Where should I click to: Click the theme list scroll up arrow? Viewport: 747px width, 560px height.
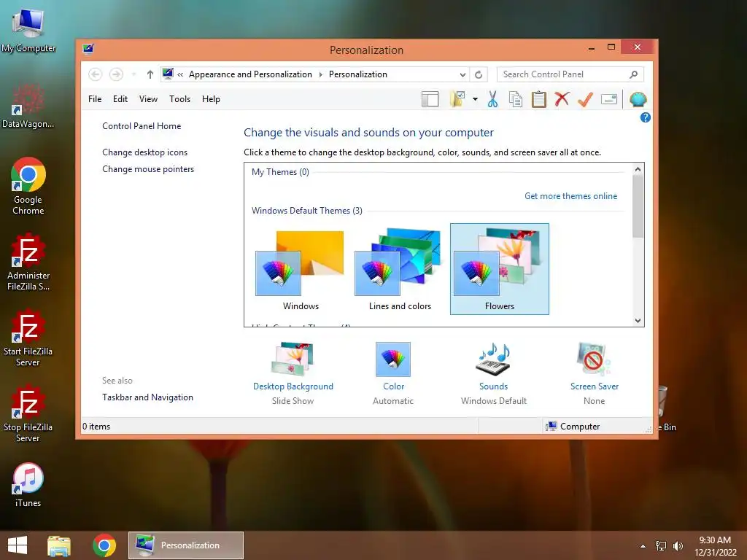pos(638,169)
